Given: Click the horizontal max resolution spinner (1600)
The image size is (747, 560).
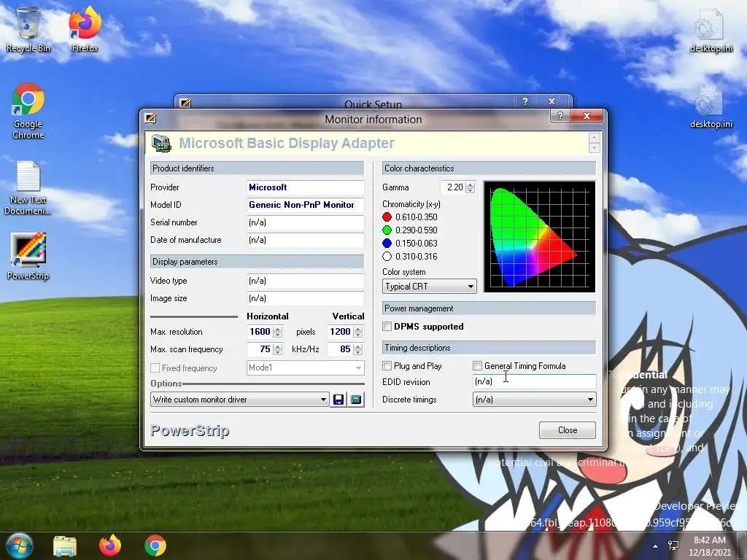Looking at the screenshot, I should (x=278, y=332).
